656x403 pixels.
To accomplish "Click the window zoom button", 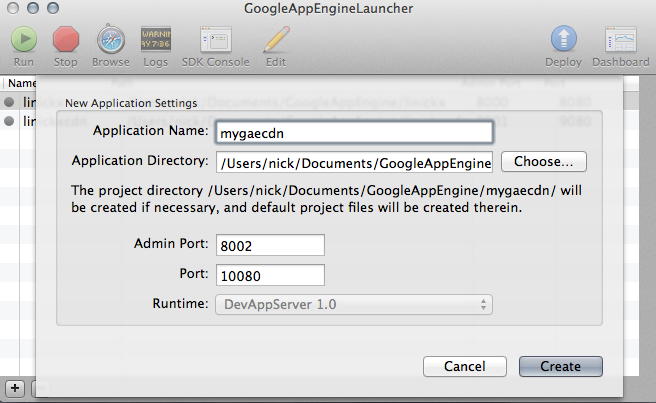I will (53, 8).
